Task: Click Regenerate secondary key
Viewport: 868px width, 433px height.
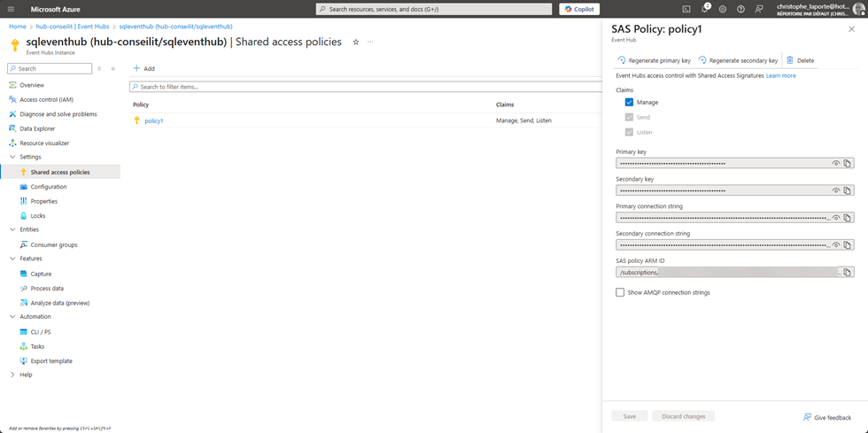Action: (738, 60)
